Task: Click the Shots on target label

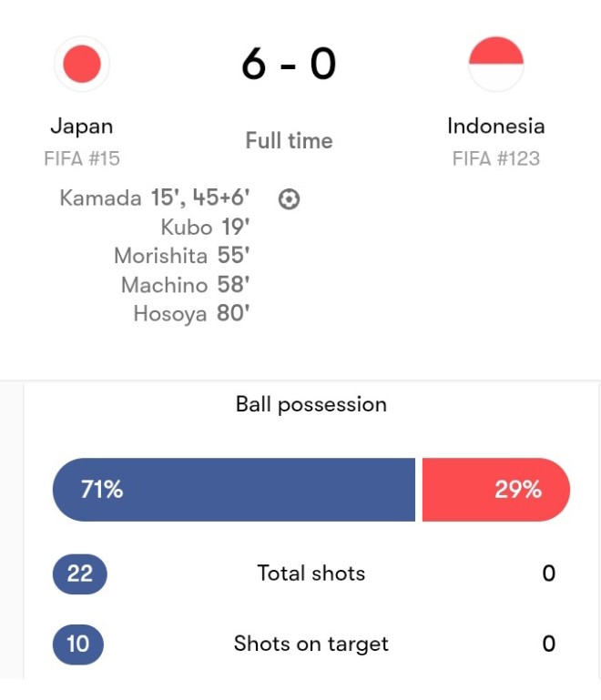Action: coord(311,644)
